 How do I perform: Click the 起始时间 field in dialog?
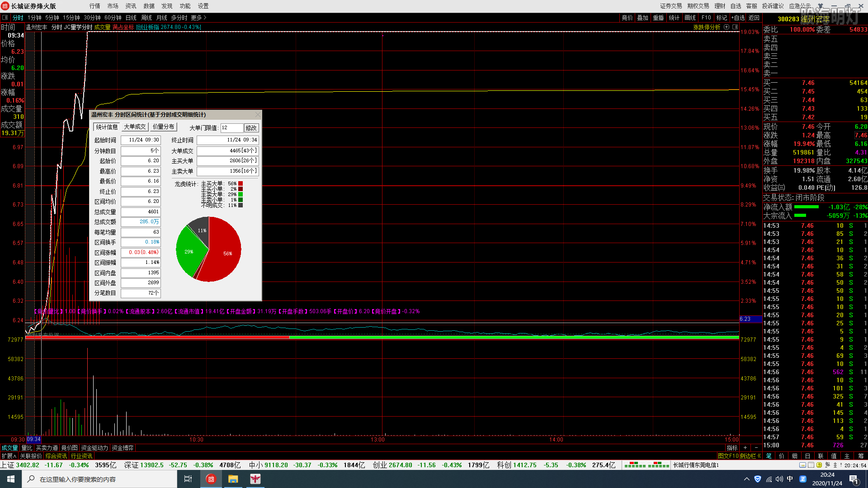pos(141,140)
